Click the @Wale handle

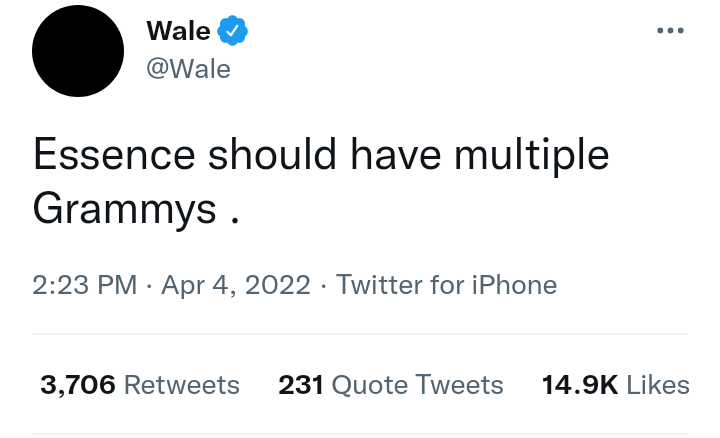click(x=188, y=69)
